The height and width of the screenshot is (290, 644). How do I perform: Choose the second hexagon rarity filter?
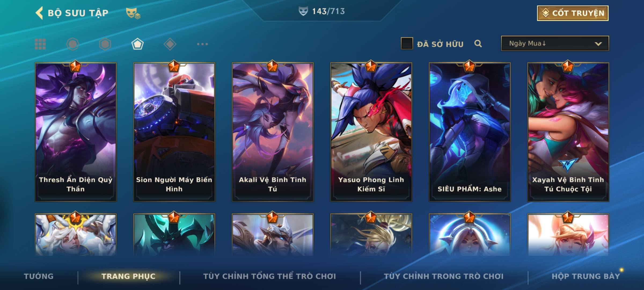coord(105,44)
